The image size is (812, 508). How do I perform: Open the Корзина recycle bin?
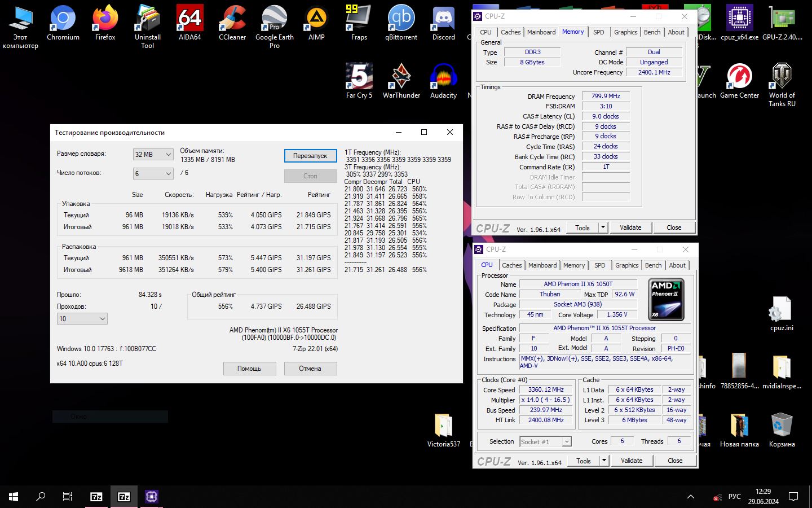[782, 430]
